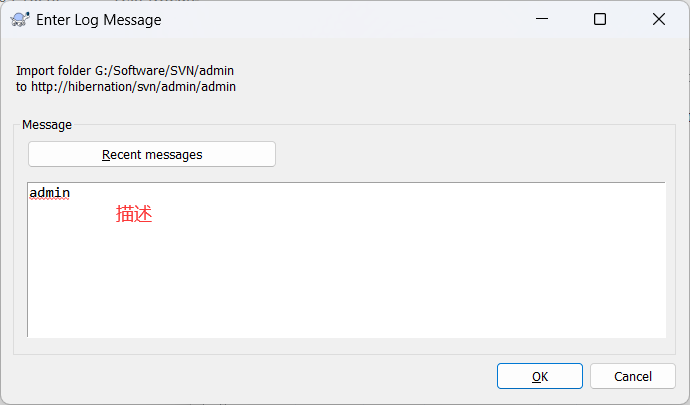Click the repository URL text line

click(x=125, y=87)
